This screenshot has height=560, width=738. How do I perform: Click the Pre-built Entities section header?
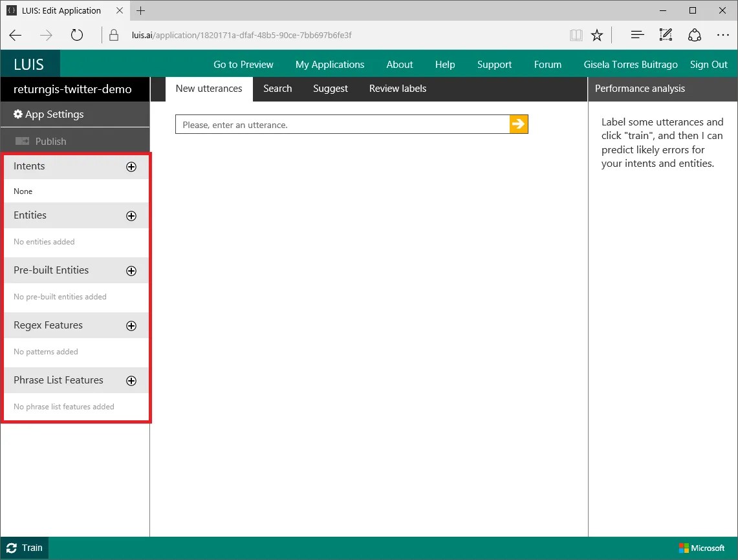tap(76, 270)
